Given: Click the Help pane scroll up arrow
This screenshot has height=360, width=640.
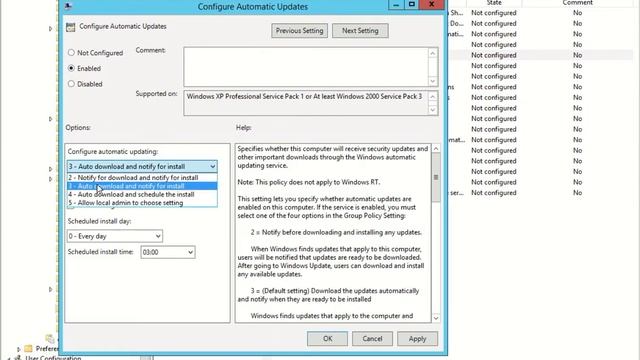Looking at the screenshot, I should 436,149.
